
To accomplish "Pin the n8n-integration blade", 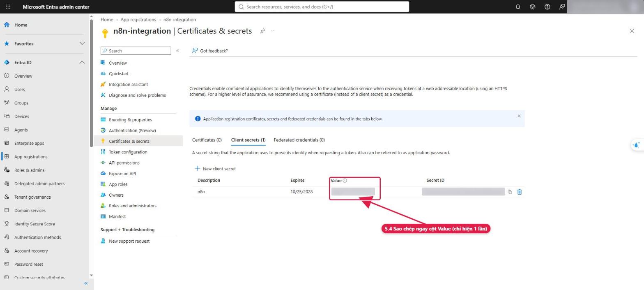I will coord(262,31).
